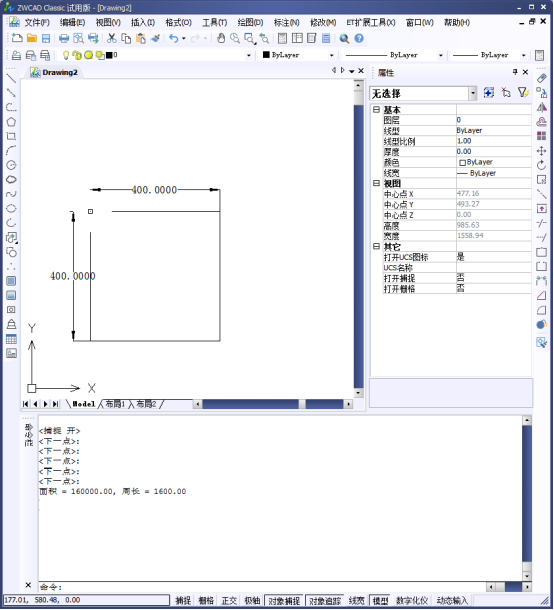The height and width of the screenshot is (610, 554).
Task: Select the Circle drawing tool
Action: click(11, 165)
